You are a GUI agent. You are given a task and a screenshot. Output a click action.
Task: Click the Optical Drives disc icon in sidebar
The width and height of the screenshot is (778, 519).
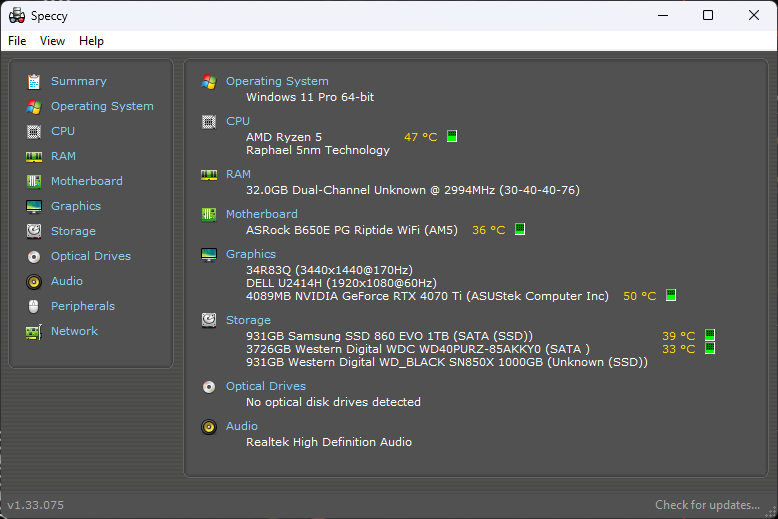click(34, 257)
